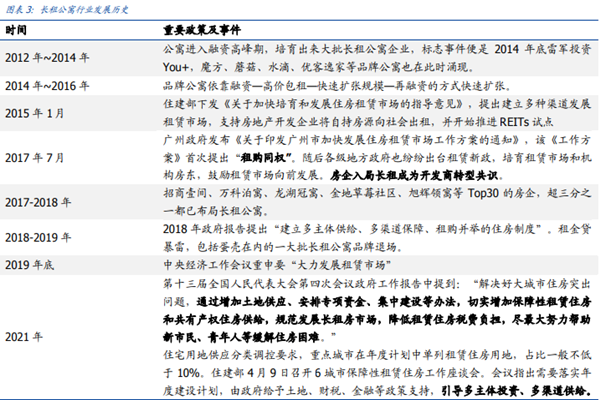Select the '重要政策及事件' column header

[x=202, y=30]
